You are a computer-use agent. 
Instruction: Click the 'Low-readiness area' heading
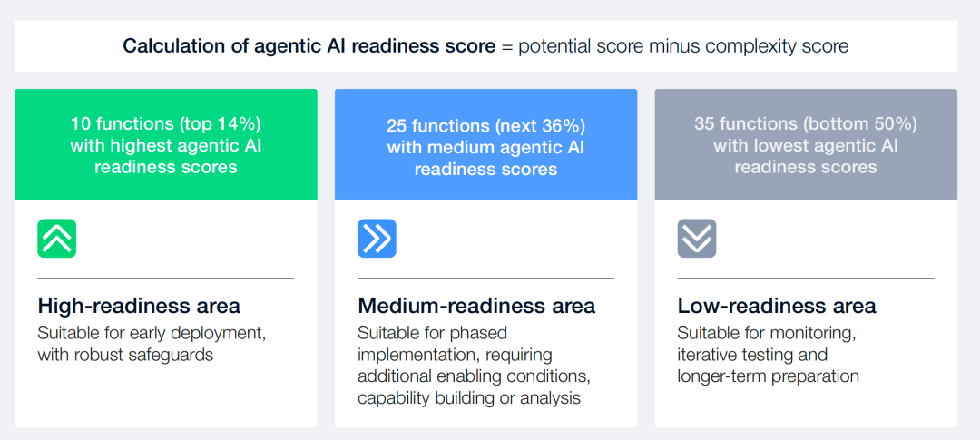777,307
